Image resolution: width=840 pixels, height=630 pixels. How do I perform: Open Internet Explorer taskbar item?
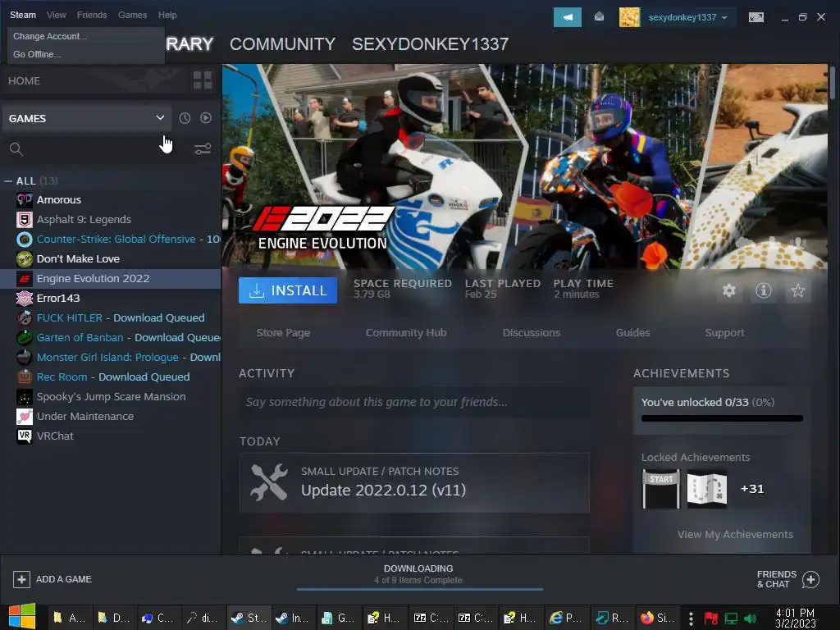click(566, 618)
